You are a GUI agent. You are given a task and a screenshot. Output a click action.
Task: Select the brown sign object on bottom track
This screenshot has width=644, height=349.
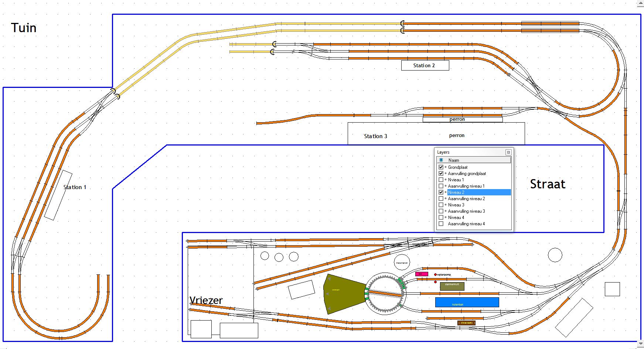[466, 323]
